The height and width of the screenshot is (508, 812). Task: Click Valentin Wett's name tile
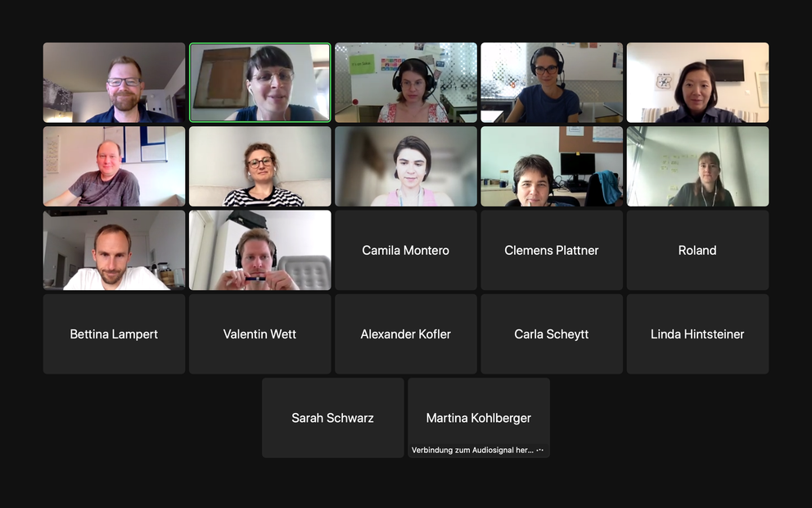[x=260, y=333]
